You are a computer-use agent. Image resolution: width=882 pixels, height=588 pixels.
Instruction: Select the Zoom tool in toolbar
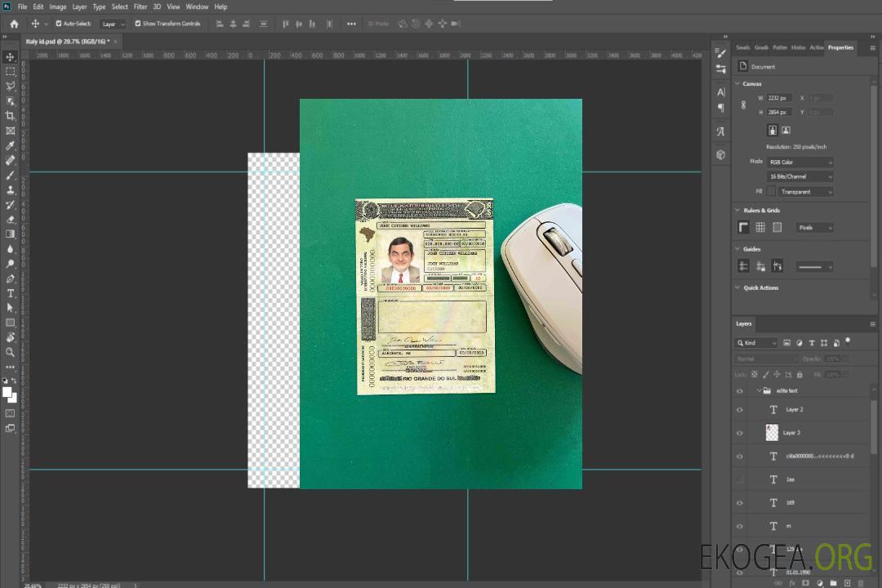(x=10, y=352)
